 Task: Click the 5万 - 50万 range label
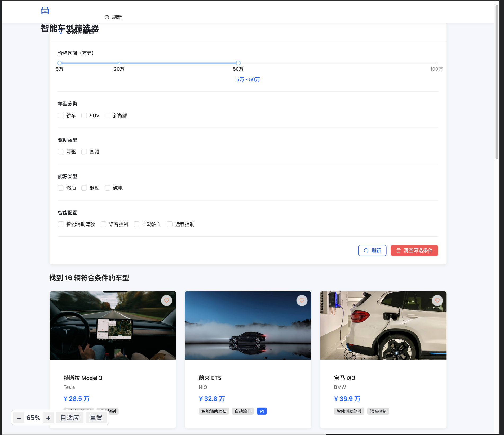pos(248,79)
